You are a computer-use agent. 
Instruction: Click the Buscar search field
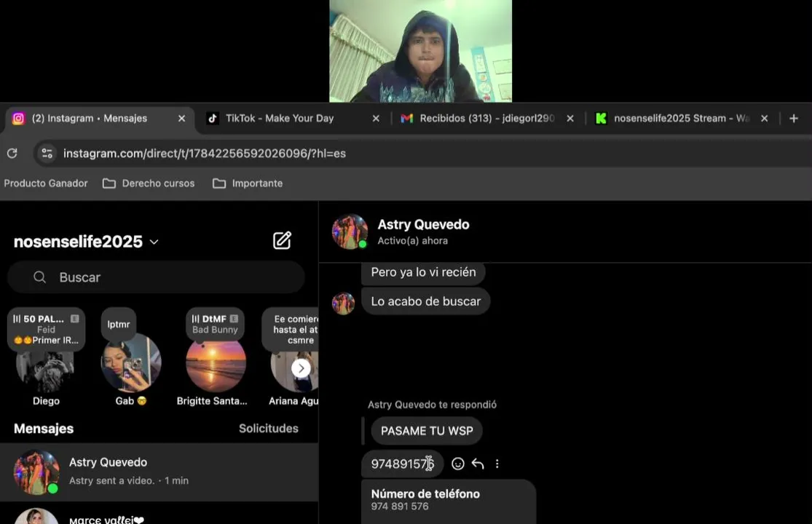156,277
